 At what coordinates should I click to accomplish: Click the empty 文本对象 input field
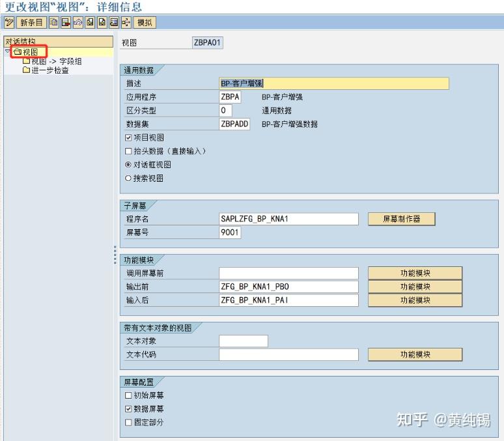(244, 341)
